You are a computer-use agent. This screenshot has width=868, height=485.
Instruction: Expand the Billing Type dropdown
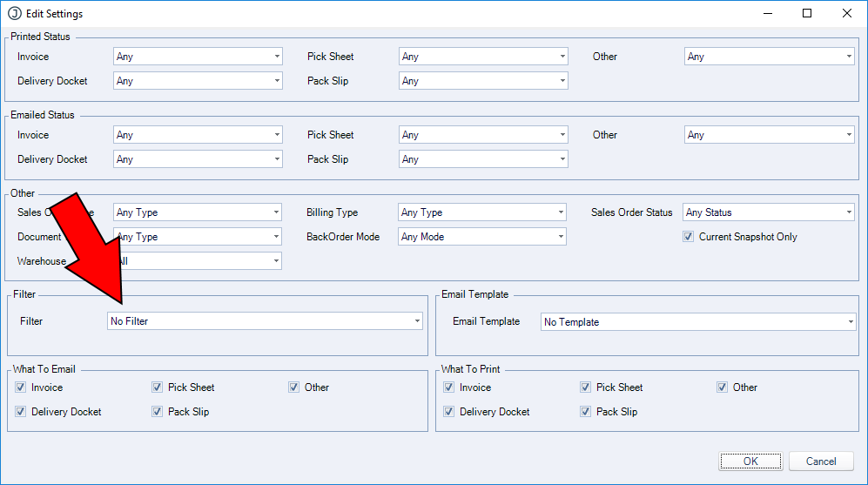[x=482, y=212]
